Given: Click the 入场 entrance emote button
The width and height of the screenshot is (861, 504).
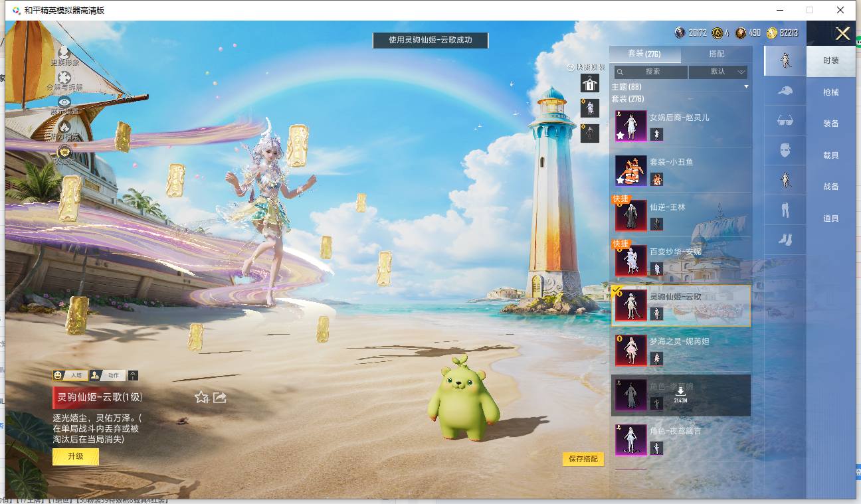Looking at the screenshot, I should [70, 375].
